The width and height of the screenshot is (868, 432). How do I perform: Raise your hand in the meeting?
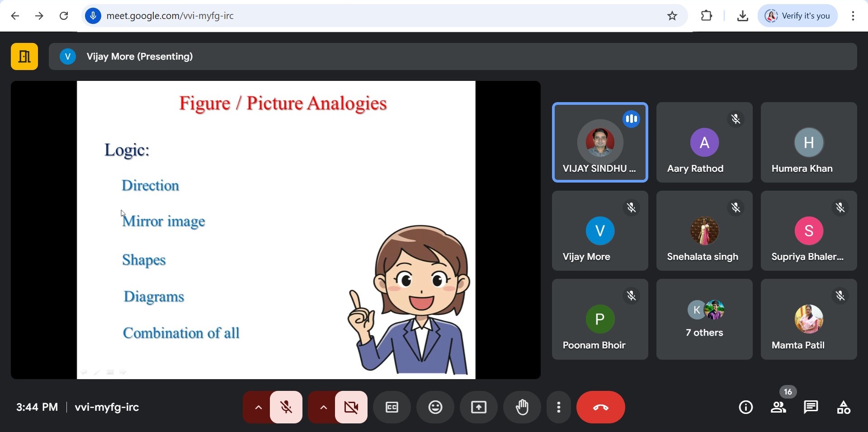[x=522, y=407]
